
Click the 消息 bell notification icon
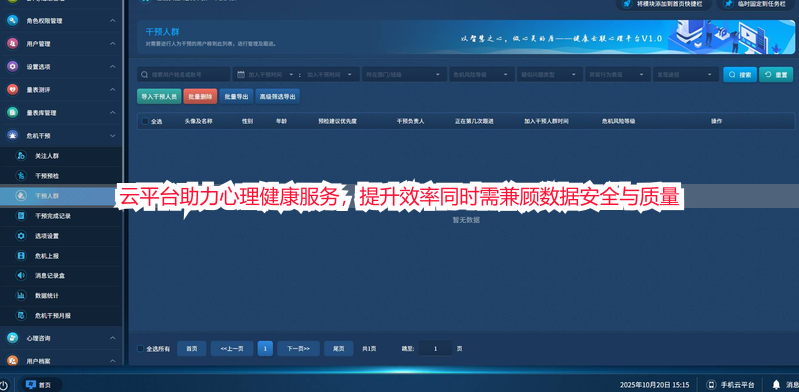[x=776, y=384]
